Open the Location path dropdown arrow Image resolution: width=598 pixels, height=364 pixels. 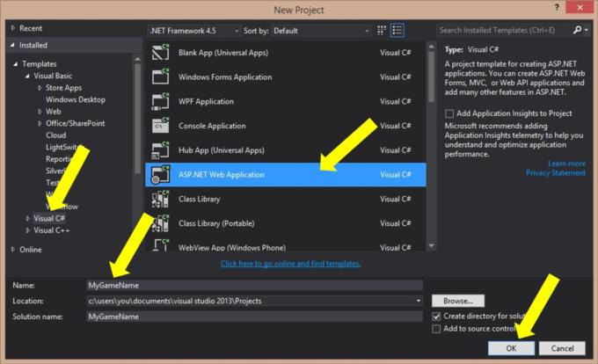[418, 301]
